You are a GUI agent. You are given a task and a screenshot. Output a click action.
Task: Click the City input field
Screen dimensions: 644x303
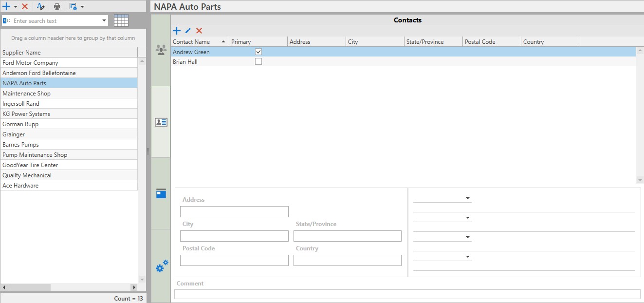tap(234, 236)
